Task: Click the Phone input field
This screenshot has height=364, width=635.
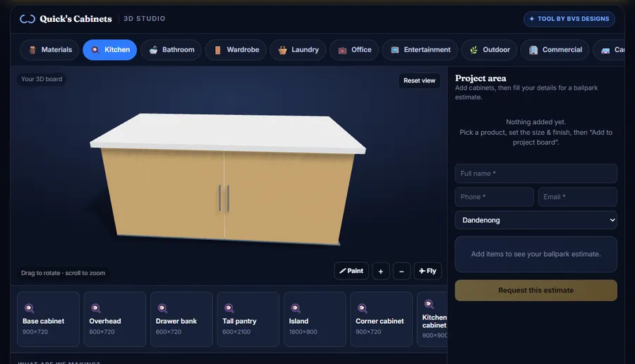Action: (494, 197)
